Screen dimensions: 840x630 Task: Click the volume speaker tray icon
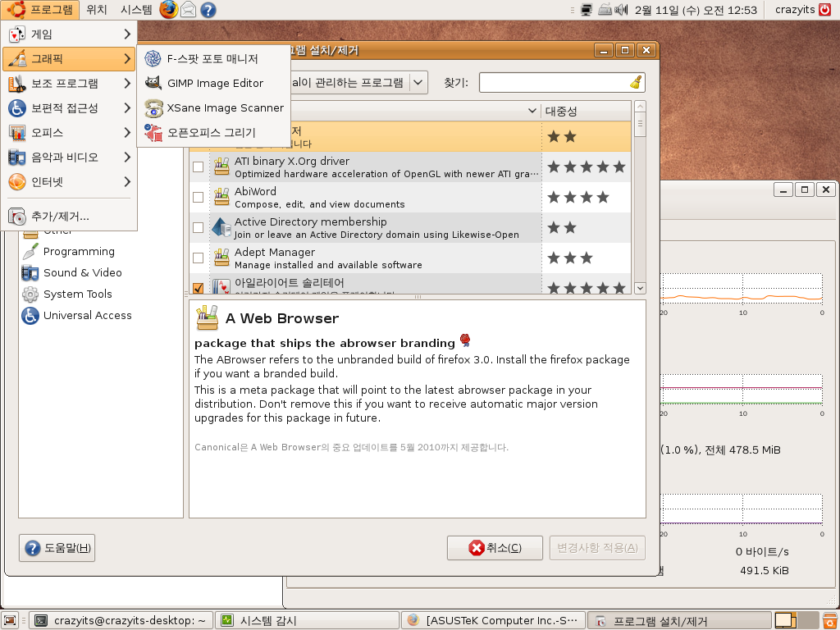(621, 10)
